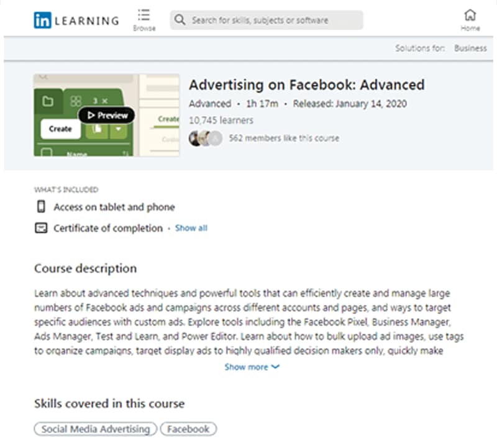Click the phone icon beside tablet access
497x448 pixels.
[x=41, y=207]
